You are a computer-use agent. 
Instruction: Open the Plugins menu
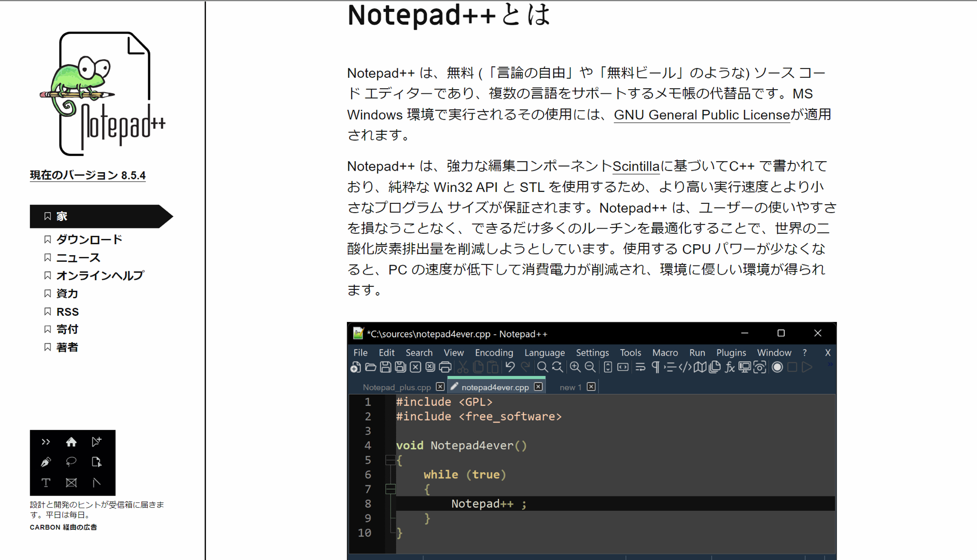tap(731, 353)
